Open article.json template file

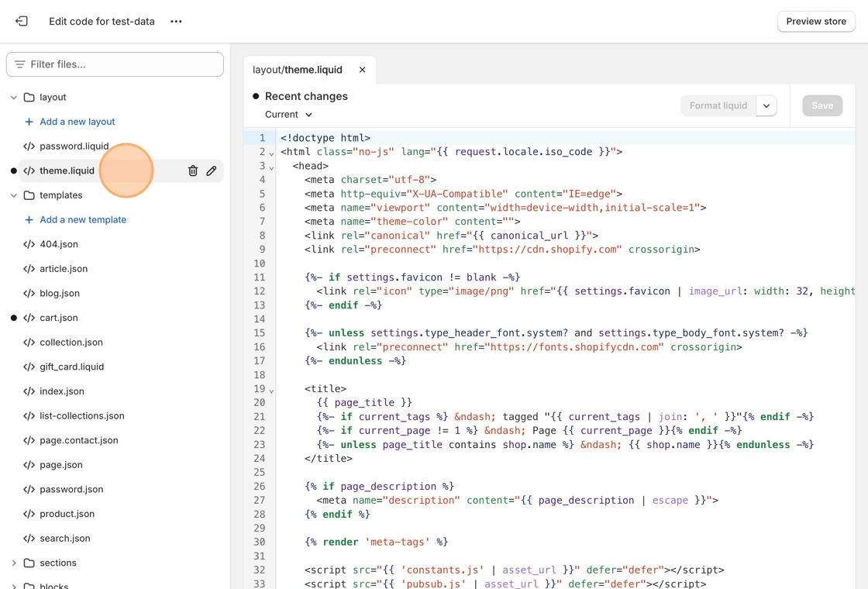pyautogui.click(x=63, y=268)
